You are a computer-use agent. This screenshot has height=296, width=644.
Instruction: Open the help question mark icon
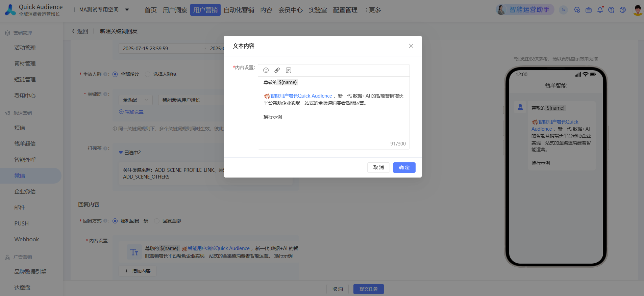[611, 10]
